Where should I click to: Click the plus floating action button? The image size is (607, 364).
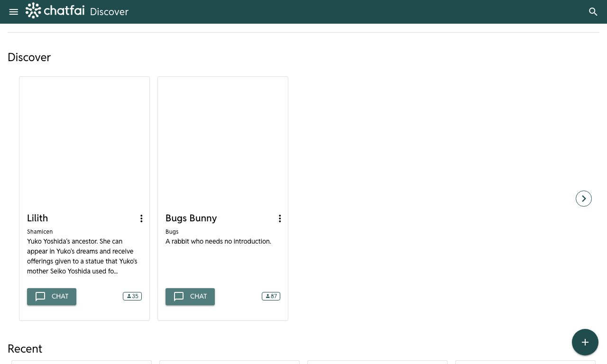(585, 342)
